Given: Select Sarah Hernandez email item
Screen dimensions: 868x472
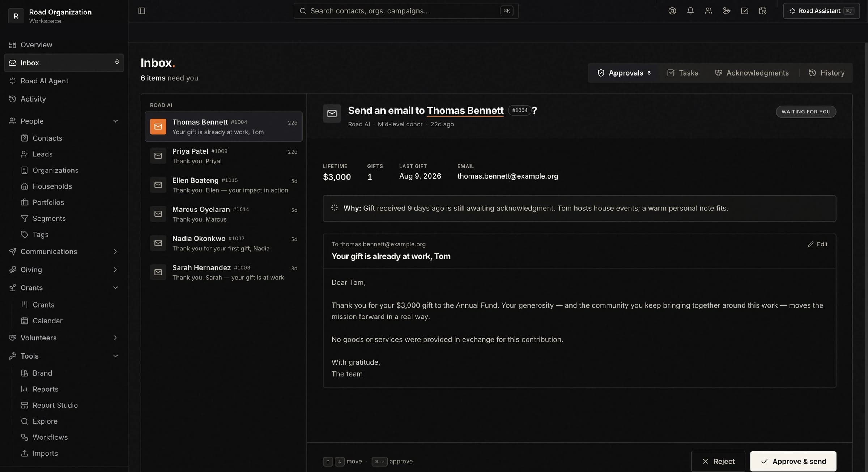Looking at the screenshot, I should [224, 272].
